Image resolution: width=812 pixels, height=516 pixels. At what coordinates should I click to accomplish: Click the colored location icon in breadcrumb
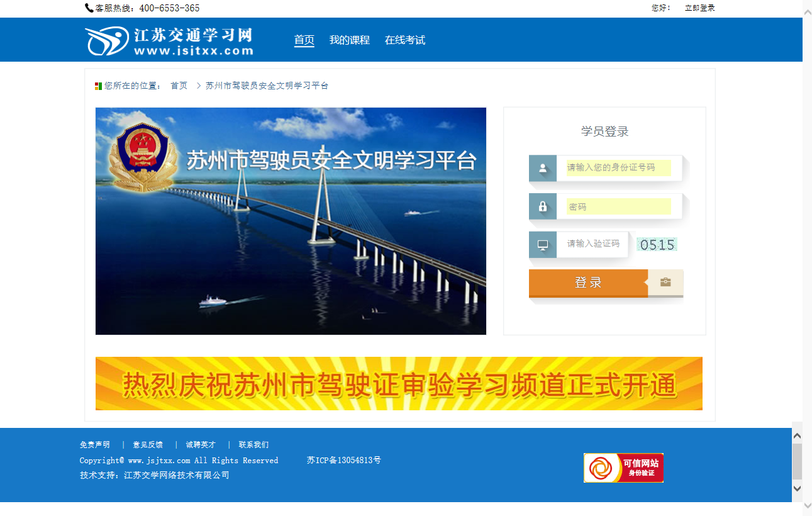tap(98, 86)
